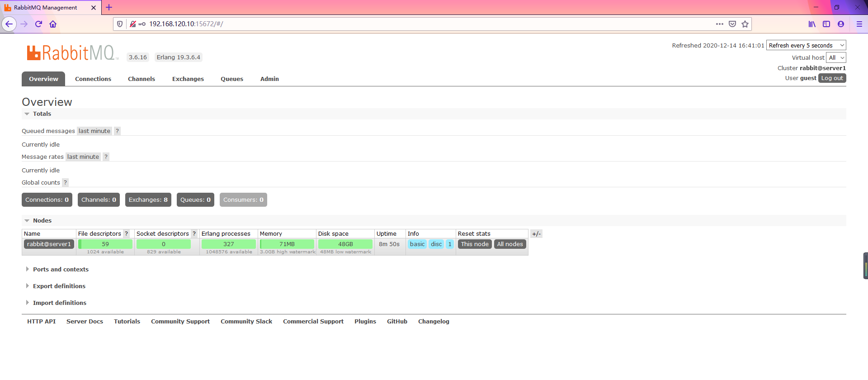This screenshot has width=868, height=380.
Task: Expand Import definitions section
Action: (59, 303)
